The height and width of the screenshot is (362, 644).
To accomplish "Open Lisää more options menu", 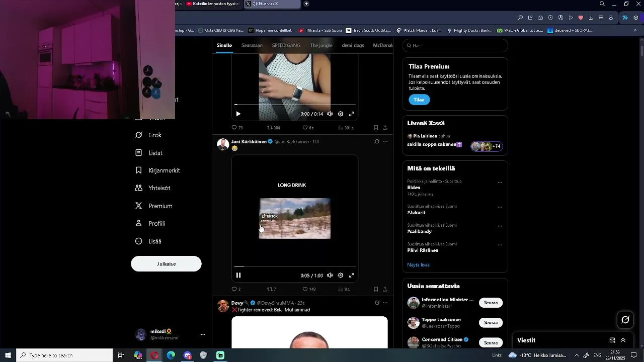I will 148,241.
